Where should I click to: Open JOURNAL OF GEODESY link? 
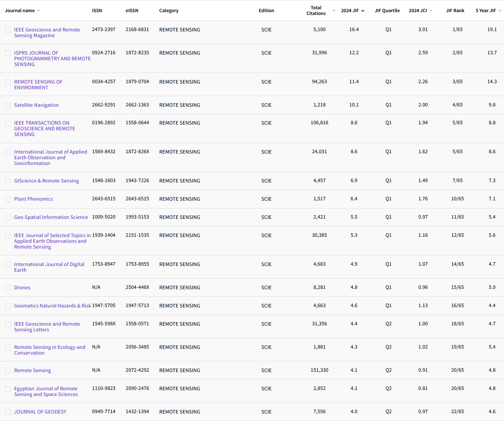pos(40,412)
